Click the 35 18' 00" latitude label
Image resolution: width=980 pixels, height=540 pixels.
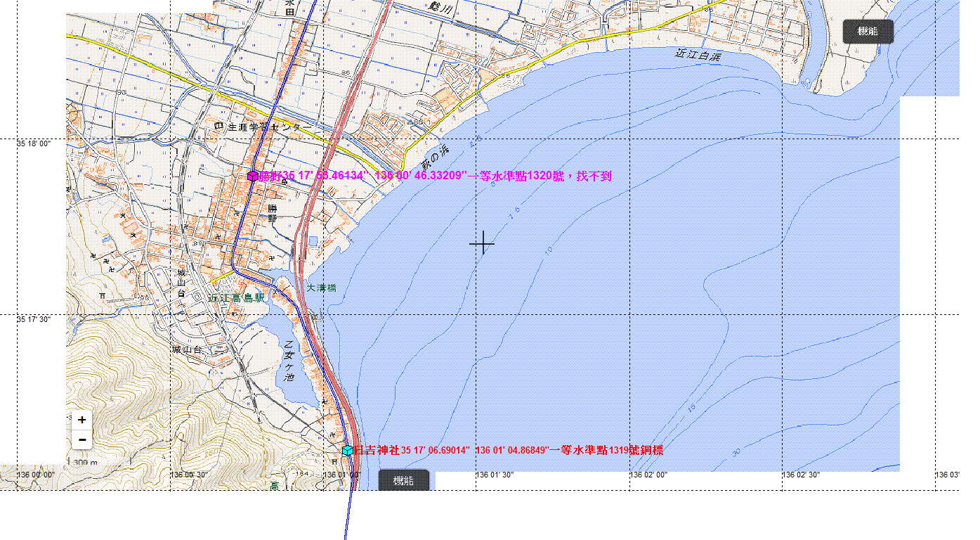tap(34, 143)
